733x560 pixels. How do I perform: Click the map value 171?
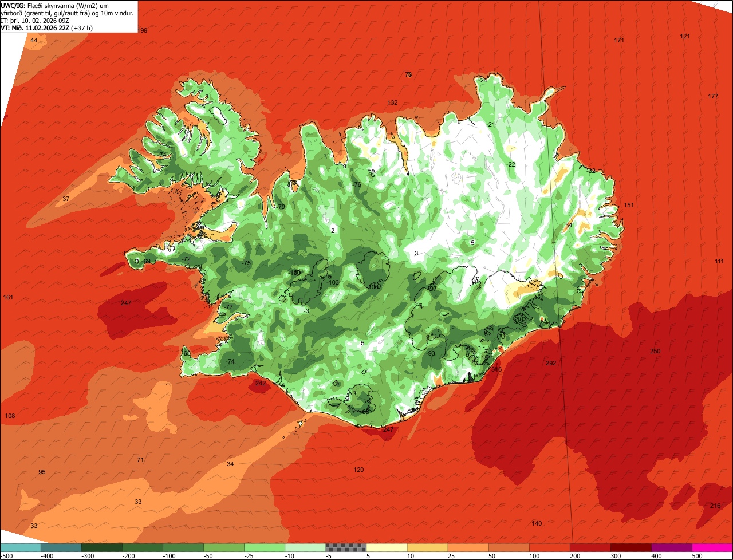tap(619, 40)
